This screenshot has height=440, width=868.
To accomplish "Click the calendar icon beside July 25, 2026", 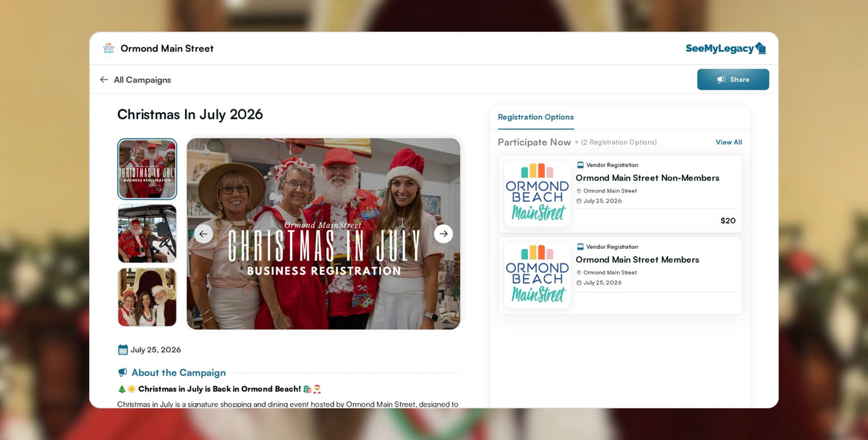I will pos(122,350).
